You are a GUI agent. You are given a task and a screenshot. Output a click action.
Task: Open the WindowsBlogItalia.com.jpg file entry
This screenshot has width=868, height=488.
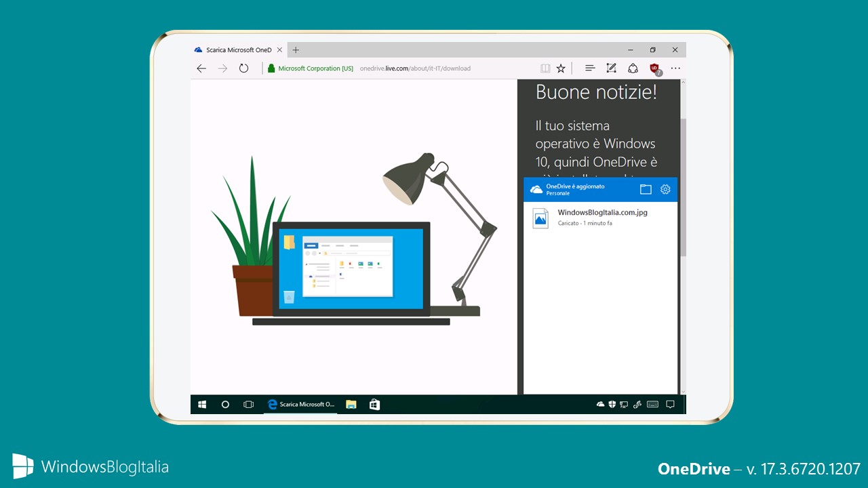tap(600, 218)
